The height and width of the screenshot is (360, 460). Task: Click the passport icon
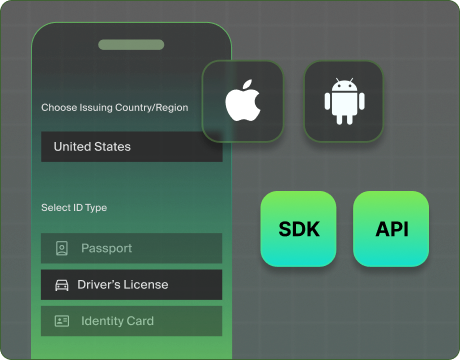coord(62,248)
